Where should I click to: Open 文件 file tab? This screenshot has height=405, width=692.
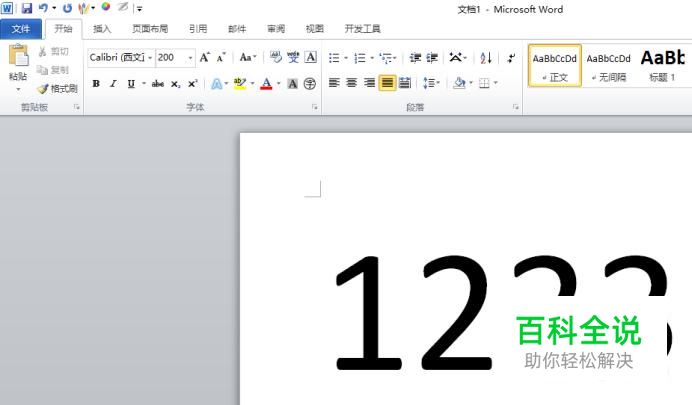point(21,29)
